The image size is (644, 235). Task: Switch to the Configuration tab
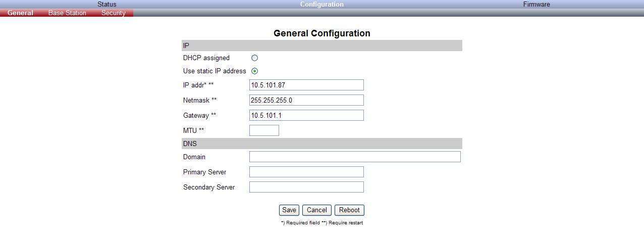(x=321, y=4)
